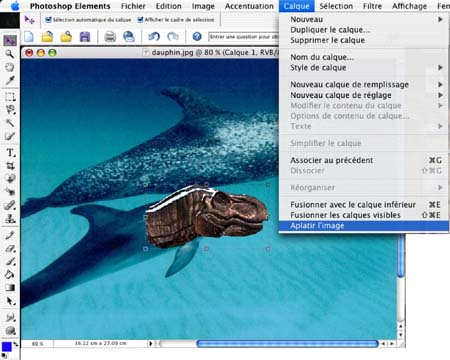
Task: Select the Type (T) tool
Action: click(10, 153)
